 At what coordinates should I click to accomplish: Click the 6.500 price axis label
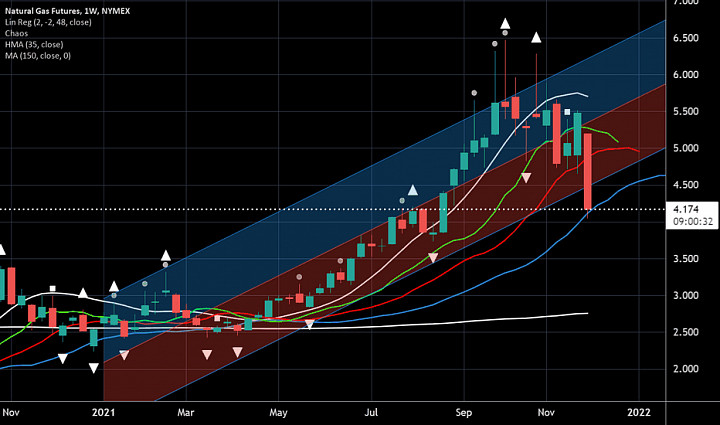tap(686, 38)
